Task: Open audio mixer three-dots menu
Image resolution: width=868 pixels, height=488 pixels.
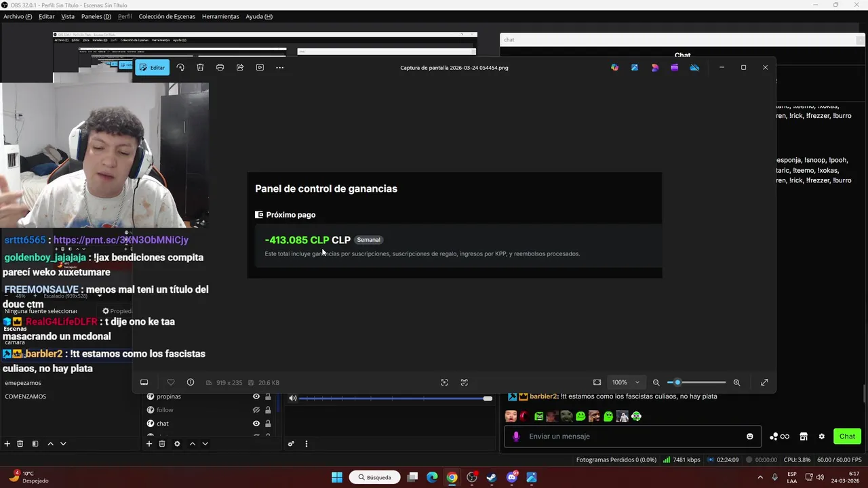Action: point(306,444)
